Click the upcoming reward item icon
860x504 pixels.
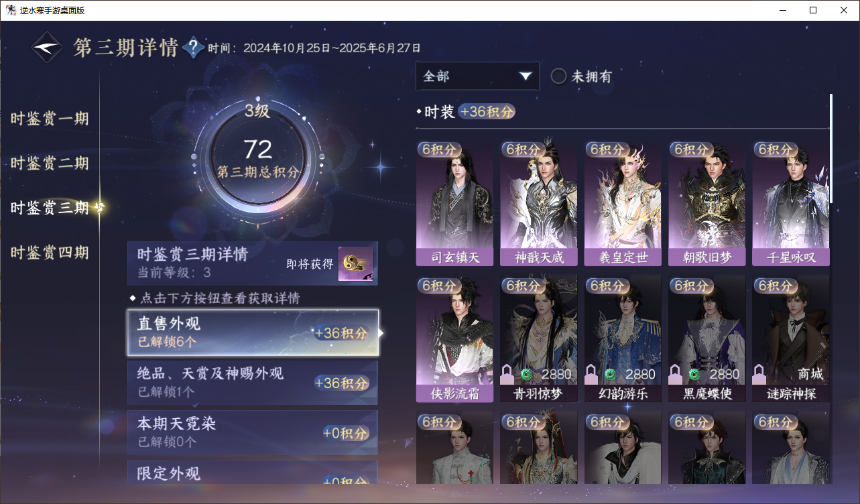(355, 263)
